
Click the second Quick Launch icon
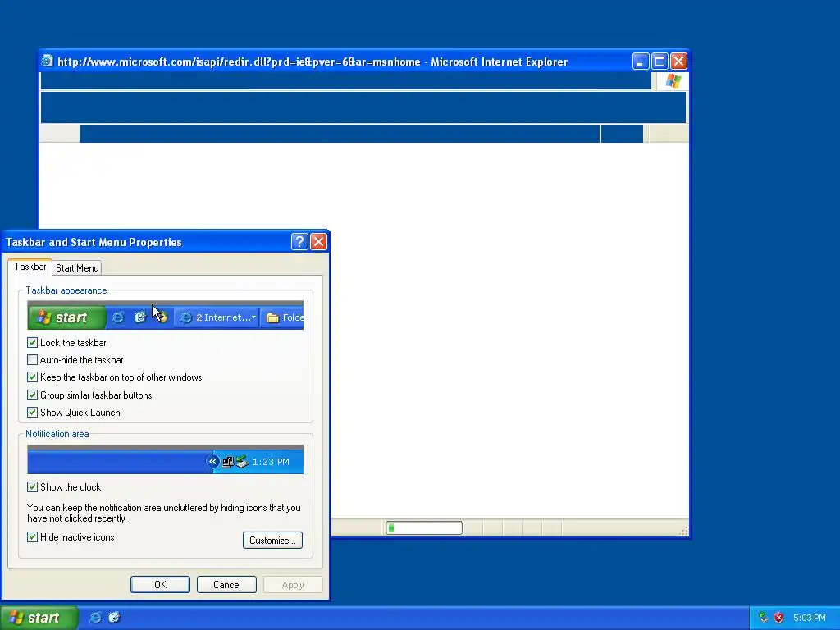point(114,618)
